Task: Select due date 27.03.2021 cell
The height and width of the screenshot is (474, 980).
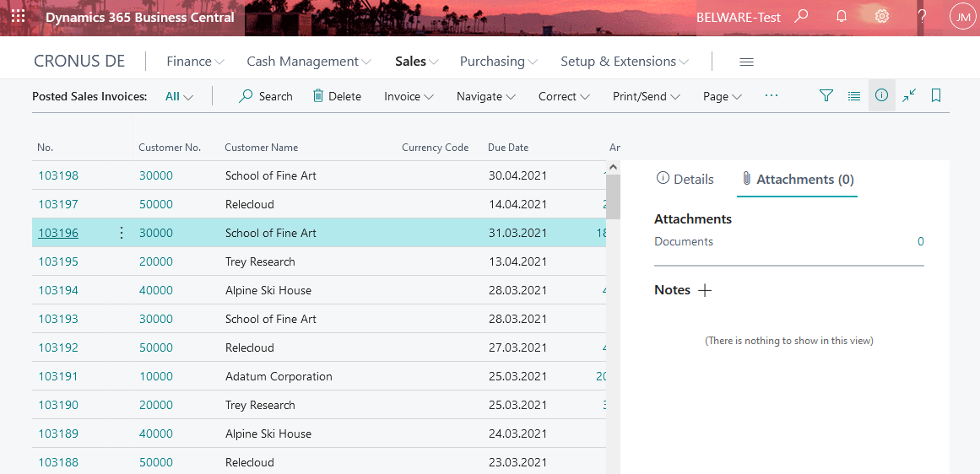Action: tap(517, 347)
